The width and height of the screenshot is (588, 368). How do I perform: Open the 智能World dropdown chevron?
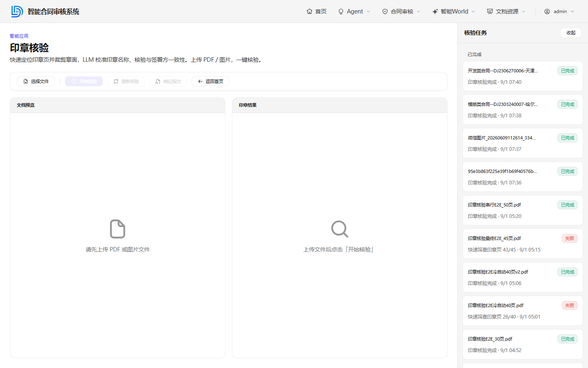[473, 11]
